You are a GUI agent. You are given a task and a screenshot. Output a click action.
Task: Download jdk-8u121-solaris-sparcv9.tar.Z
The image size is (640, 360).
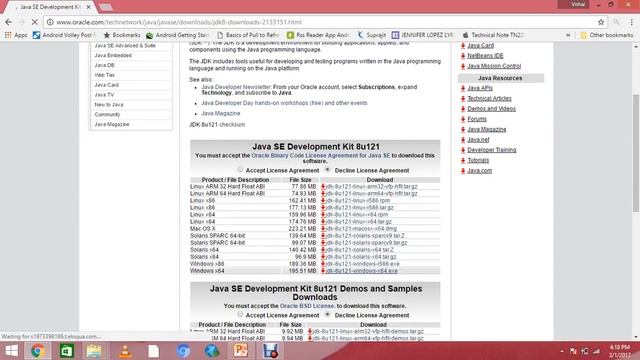pyautogui.click(x=365, y=236)
